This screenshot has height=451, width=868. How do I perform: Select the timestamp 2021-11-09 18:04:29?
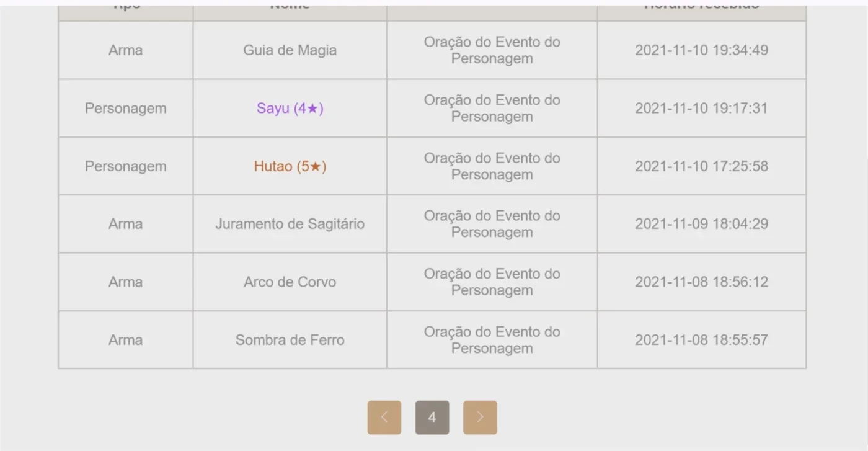[701, 224]
